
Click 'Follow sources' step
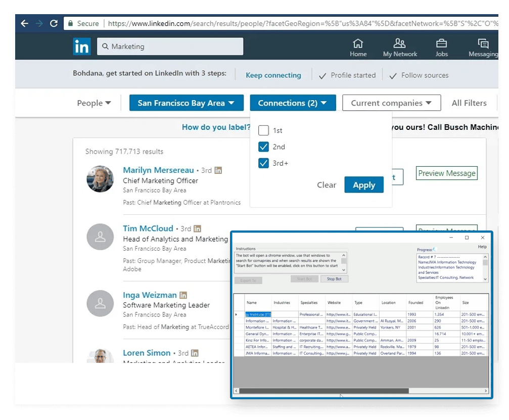click(x=419, y=75)
